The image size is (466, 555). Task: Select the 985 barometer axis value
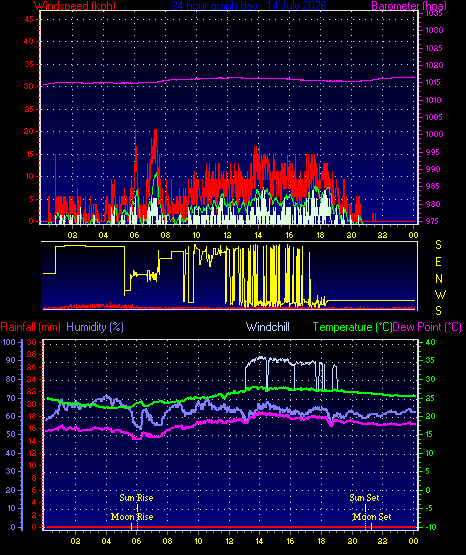click(x=432, y=186)
